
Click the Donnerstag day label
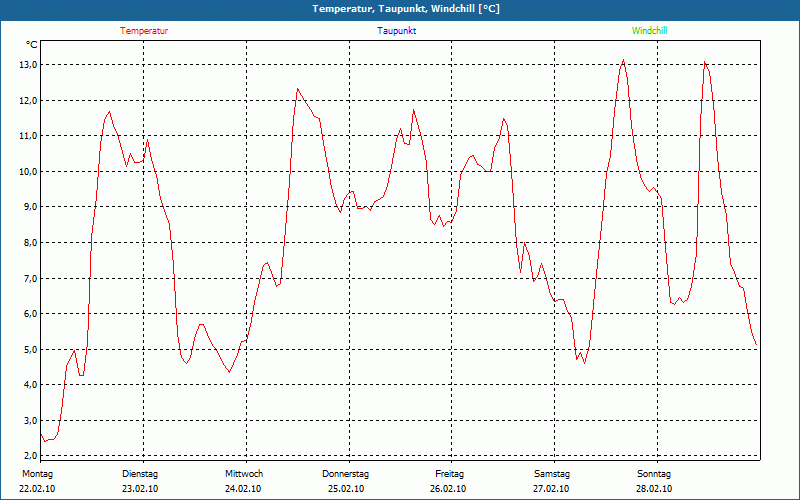pyautogui.click(x=345, y=474)
